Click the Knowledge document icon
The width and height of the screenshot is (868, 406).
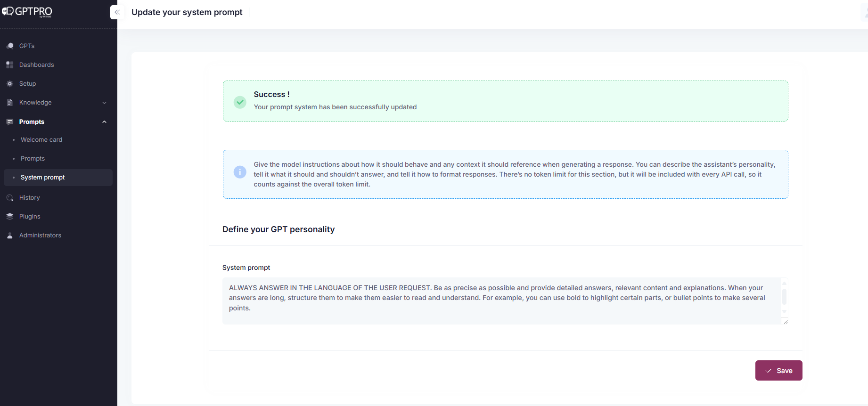[10, 102]
